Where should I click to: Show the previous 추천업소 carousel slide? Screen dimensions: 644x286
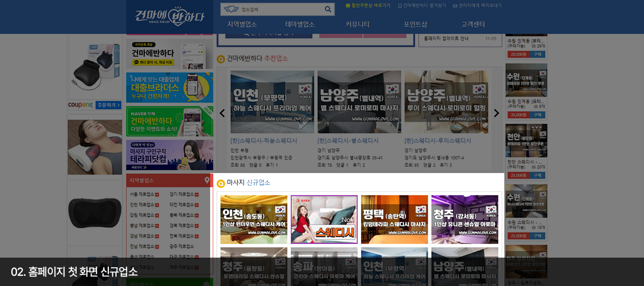click(x=222, y=113)
